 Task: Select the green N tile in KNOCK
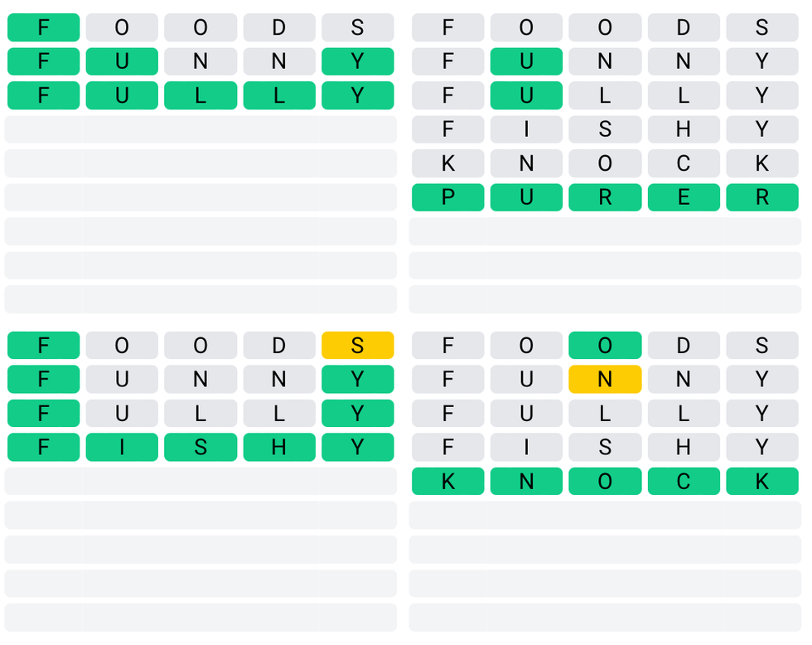click(x=526, y=482)
